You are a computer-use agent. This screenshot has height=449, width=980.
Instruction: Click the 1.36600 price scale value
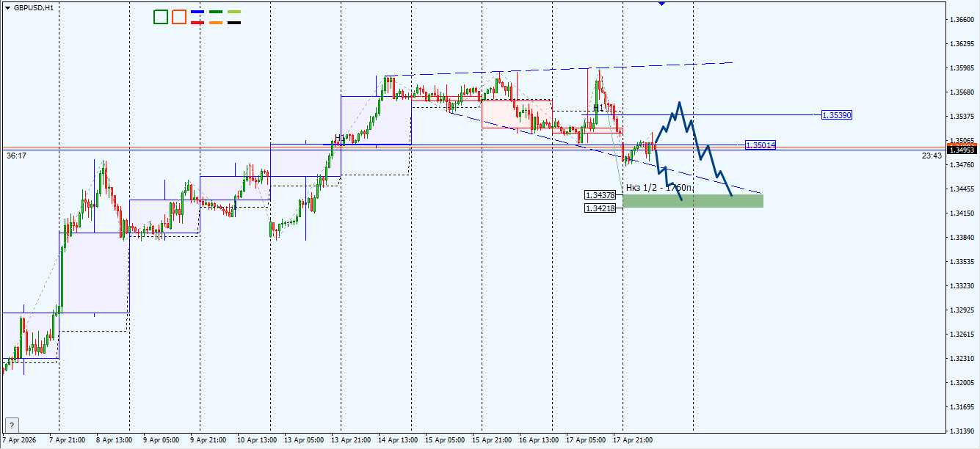(962, 20)
